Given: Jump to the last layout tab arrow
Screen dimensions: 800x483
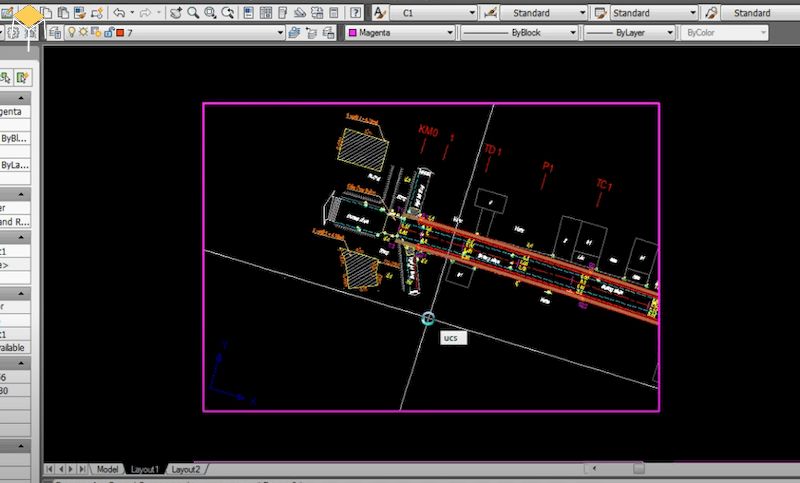Looking at the screenshot, I should (x=82, y=469).
